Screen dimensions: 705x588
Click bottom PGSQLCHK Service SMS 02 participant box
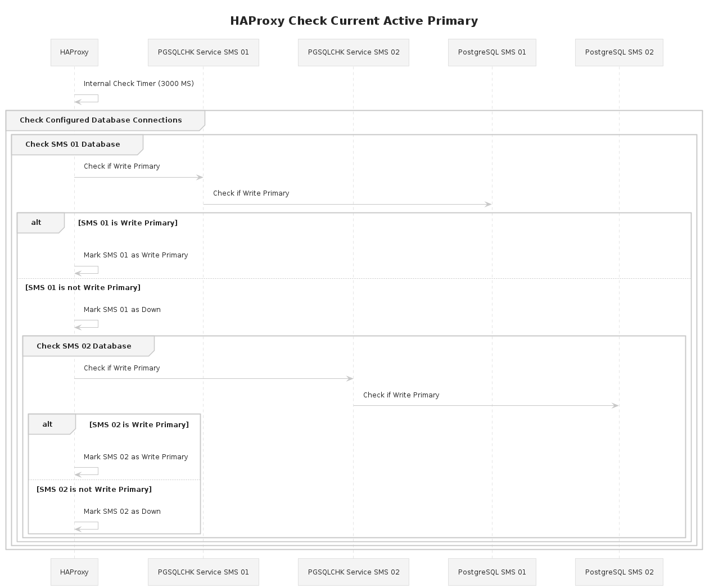(353, 572)
